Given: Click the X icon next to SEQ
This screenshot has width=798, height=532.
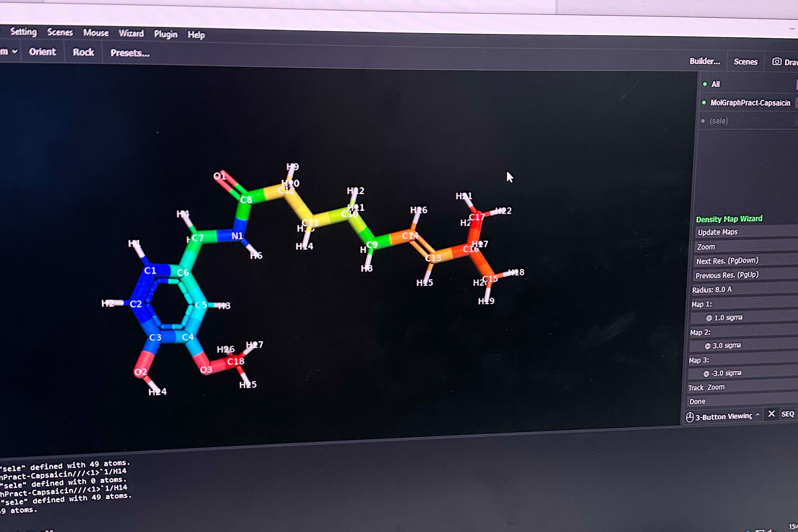Looking at the screenshot, I should point(771,414).
